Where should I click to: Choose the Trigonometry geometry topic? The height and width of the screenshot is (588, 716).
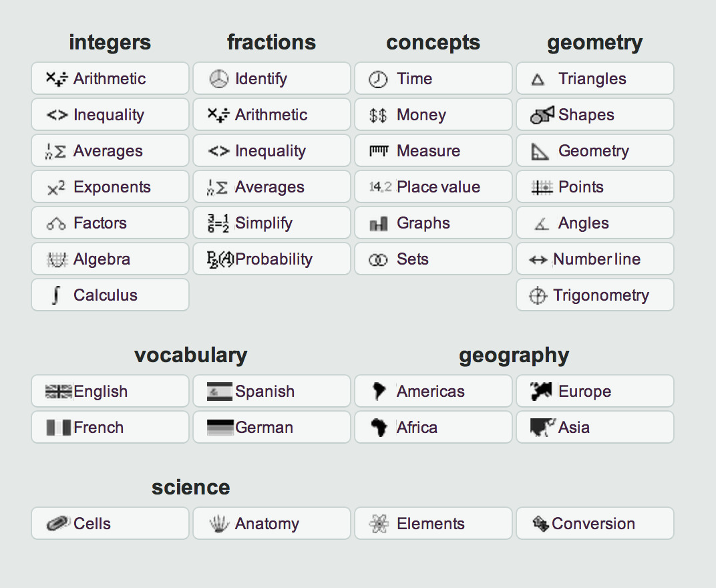(x=595, y=295)
